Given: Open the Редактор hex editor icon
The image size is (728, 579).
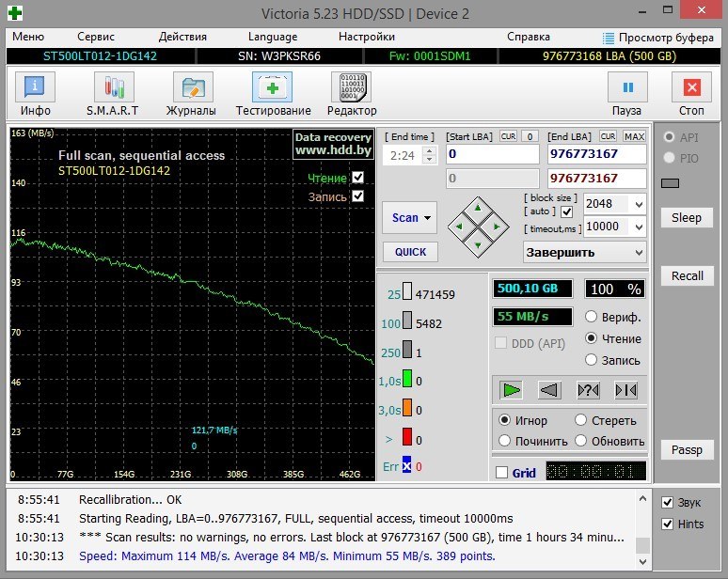Looking at the screenshot, I should tap(351, 88).
